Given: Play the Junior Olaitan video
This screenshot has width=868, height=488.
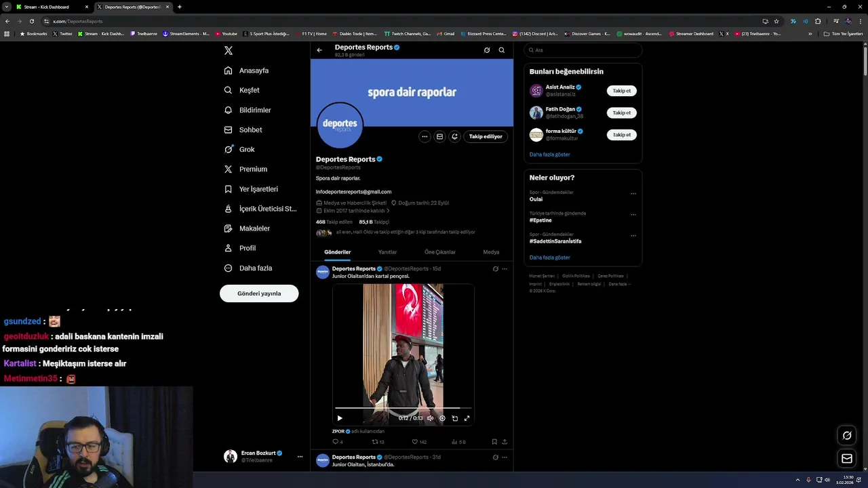Looking at the screenshot, I should [x=340, y=418].
